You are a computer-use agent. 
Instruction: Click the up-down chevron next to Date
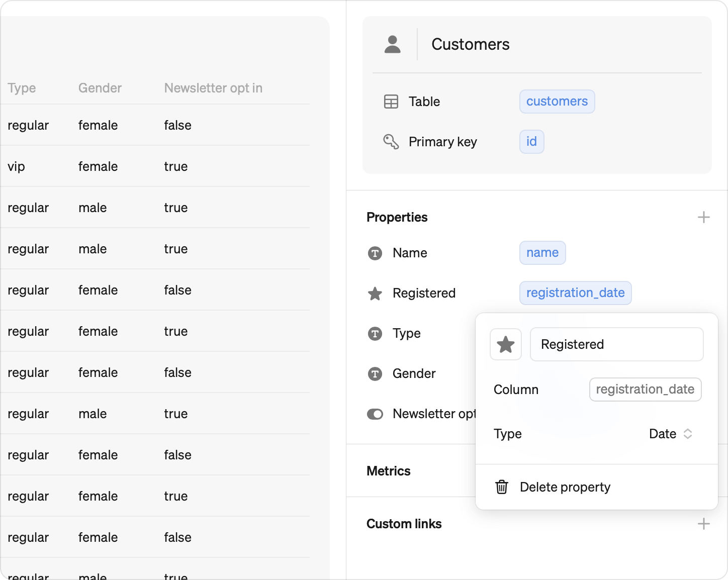tap(688, 434)
